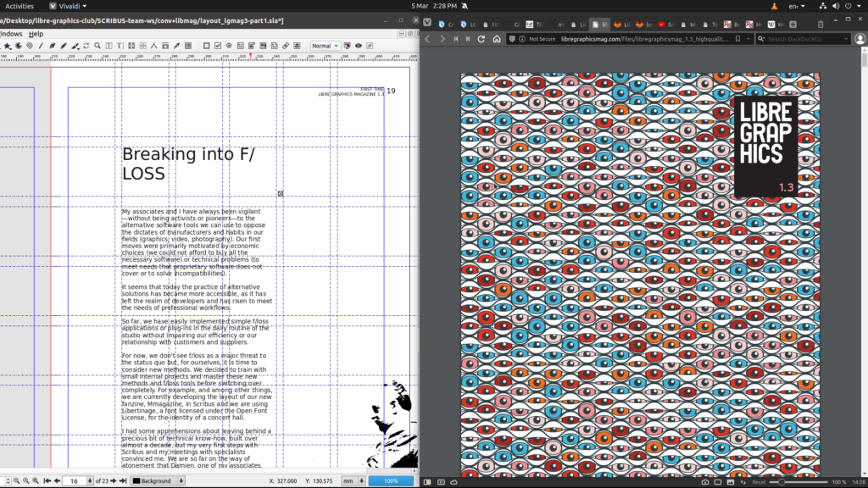This screenshot has height=488, width=868.
Task: Open the Vivaldi user profile icon
Action: 860,39
